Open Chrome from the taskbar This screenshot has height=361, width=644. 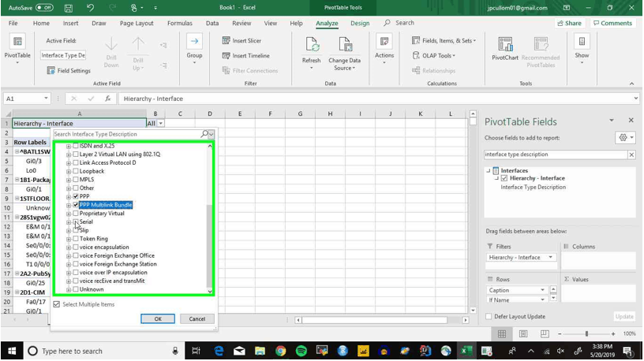pos(280,352)
